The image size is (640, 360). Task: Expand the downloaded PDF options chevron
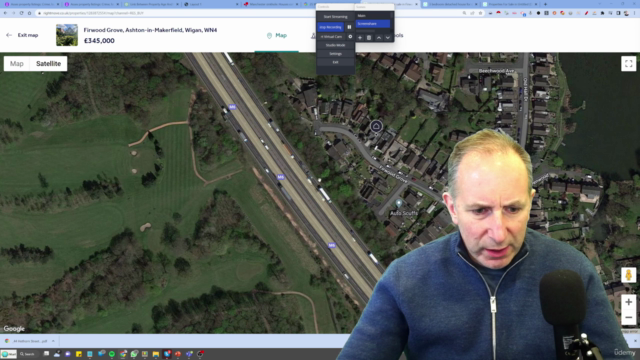click(x=53, y=341)
